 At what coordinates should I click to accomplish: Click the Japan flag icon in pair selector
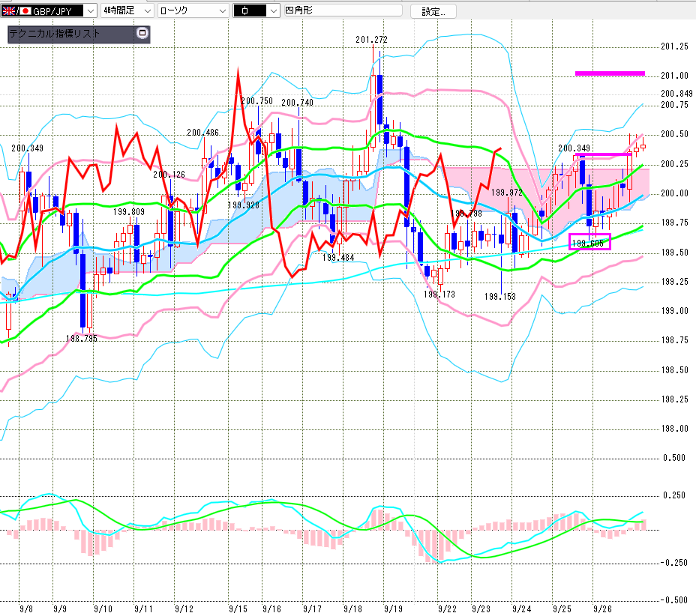click(x=25, y=10)
